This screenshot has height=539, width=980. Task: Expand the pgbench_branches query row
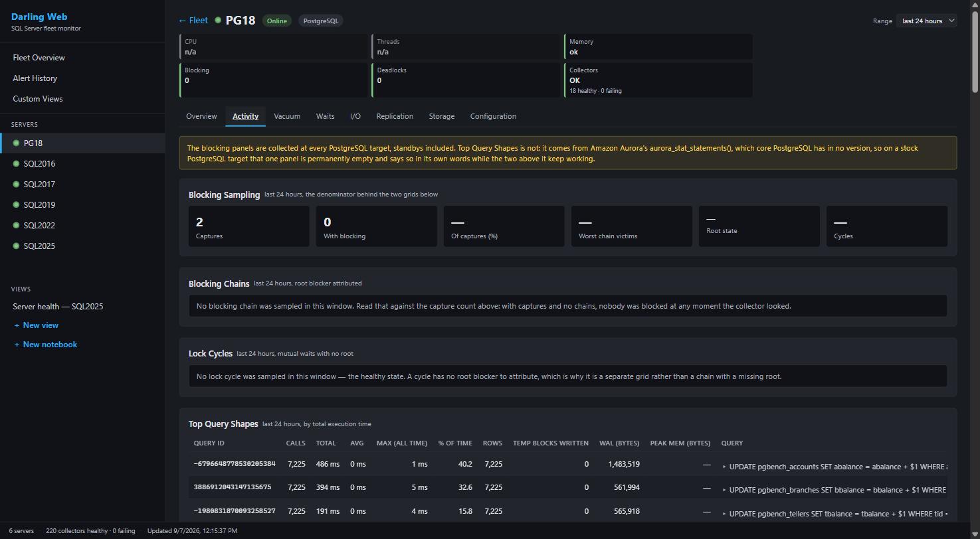(724, 490)
